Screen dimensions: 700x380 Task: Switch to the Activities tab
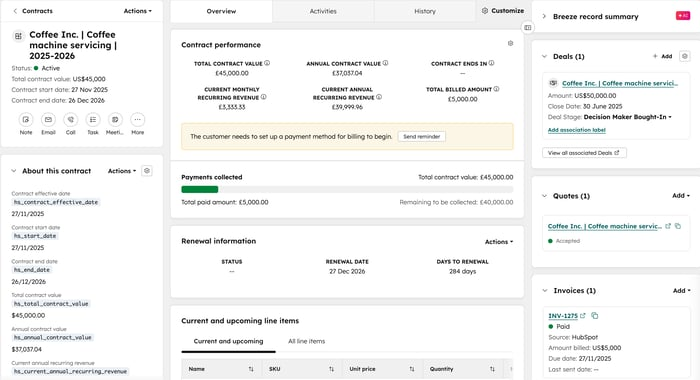tap(323, 11)
